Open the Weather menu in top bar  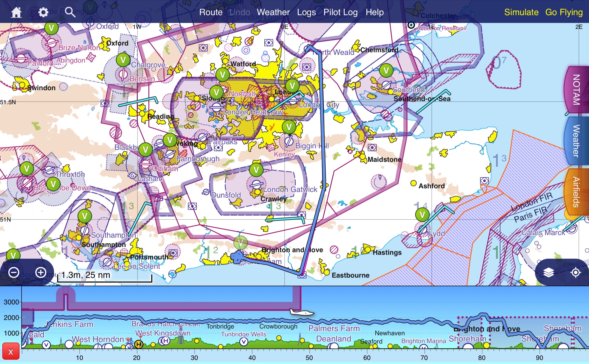coord(273,12)
